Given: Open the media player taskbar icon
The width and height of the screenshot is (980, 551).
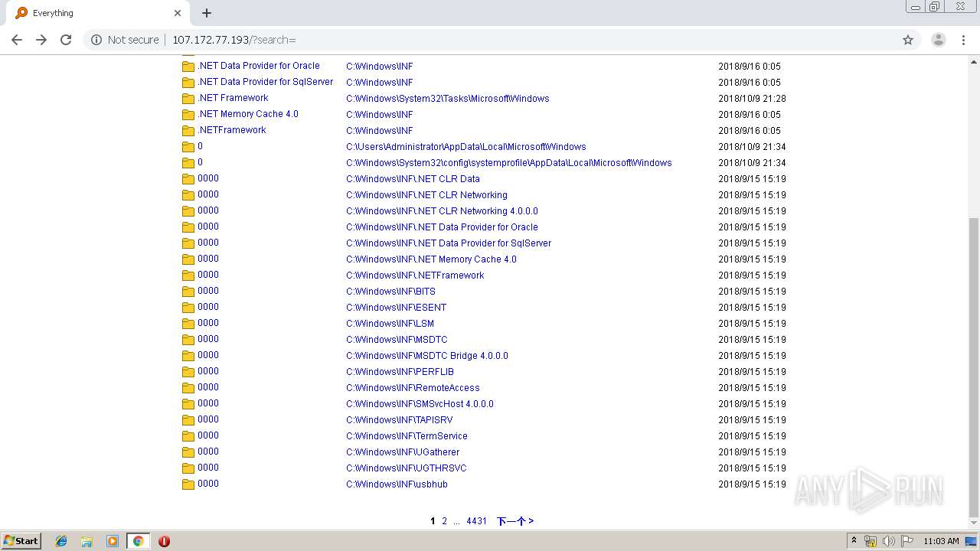Looking at the screenshot, I should (113, 541).
